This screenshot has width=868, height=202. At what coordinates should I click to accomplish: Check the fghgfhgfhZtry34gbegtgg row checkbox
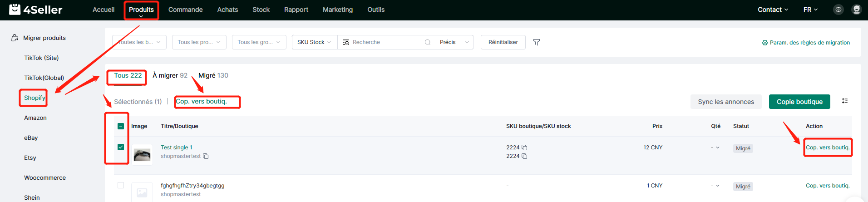[x=121, y=185]
